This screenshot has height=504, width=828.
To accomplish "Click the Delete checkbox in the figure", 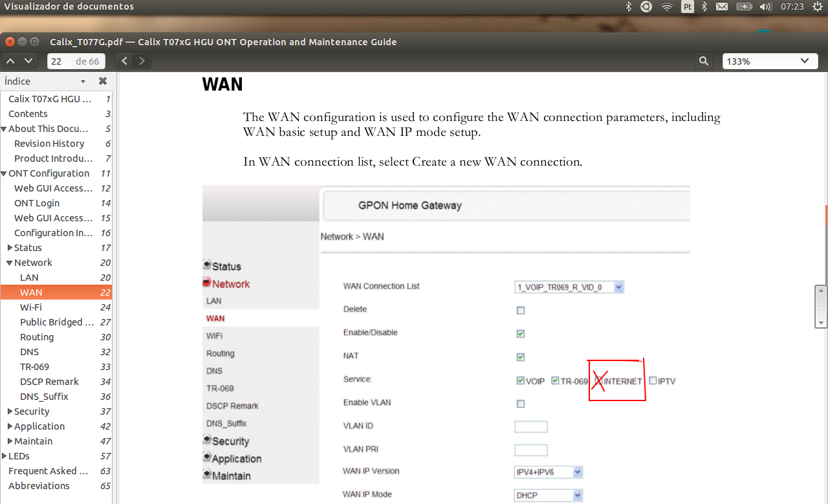I will tap(520, 311).
